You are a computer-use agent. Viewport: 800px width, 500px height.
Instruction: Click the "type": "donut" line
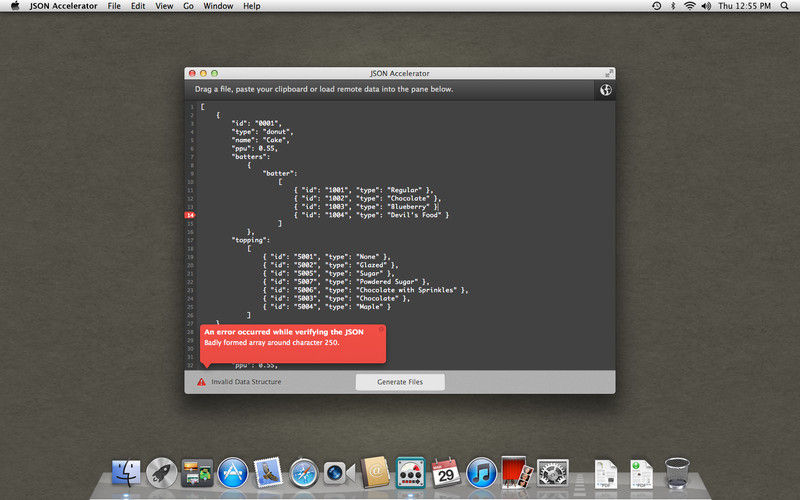click(x=262, y=132)
